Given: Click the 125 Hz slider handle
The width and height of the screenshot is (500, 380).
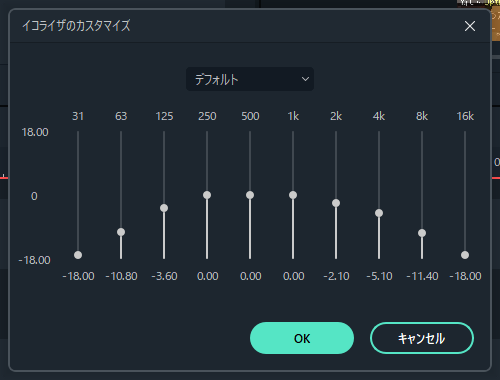Looking at the screenshot, I should 164,208.
